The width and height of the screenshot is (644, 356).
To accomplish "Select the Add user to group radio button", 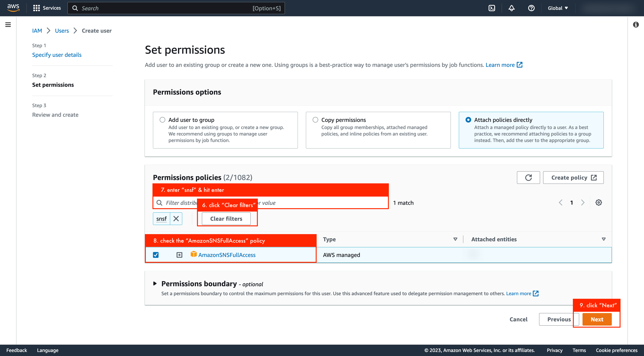I will click(162, 120).
